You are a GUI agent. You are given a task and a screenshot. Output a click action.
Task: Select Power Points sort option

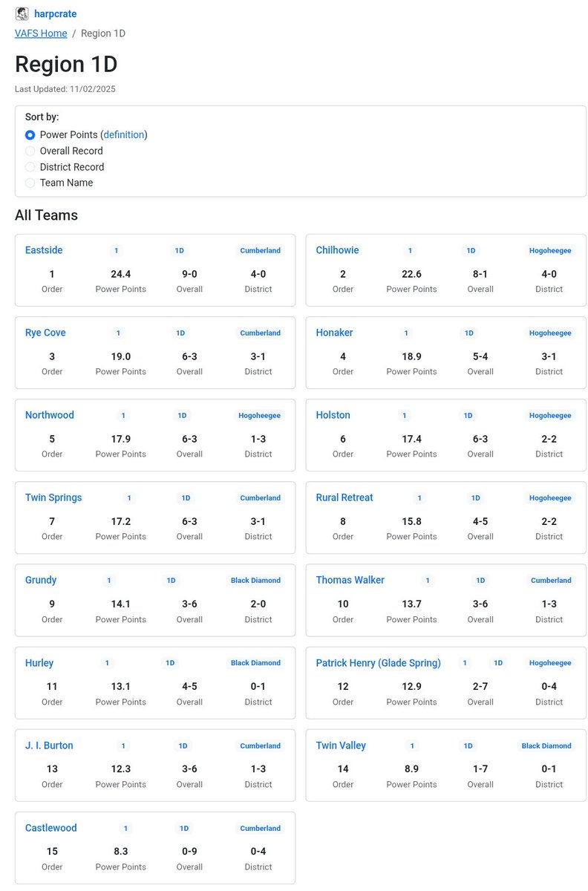[x=30, y=135]
